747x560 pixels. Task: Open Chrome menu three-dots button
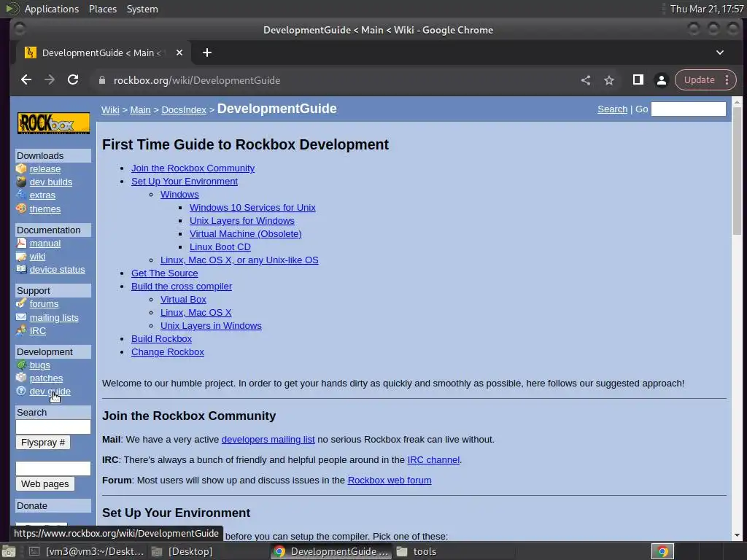tap(727, 80)
